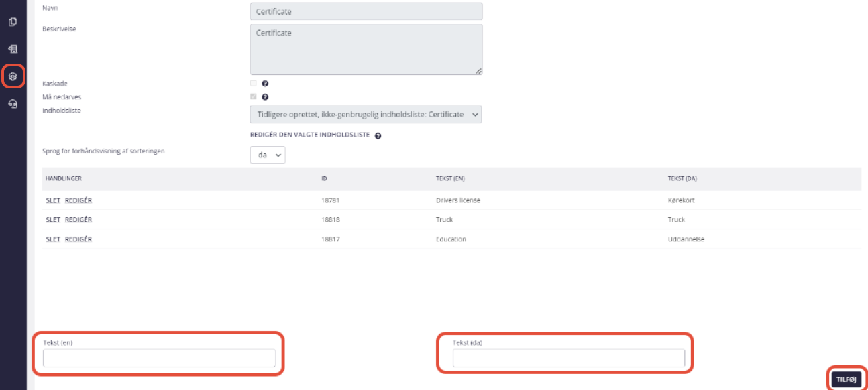
Task: Toggle the Må nedarves checkbox
Action: pyautogui.click(x=253, y=96)
